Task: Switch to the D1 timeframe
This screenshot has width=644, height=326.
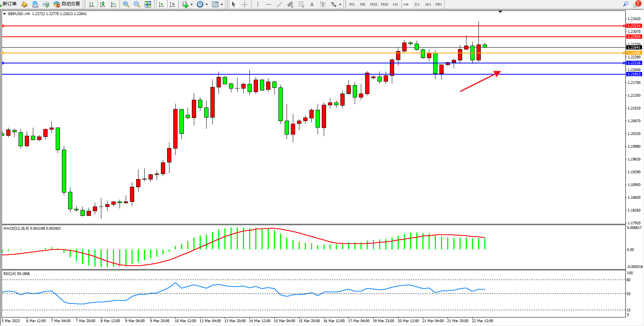Action: (417, 5)
